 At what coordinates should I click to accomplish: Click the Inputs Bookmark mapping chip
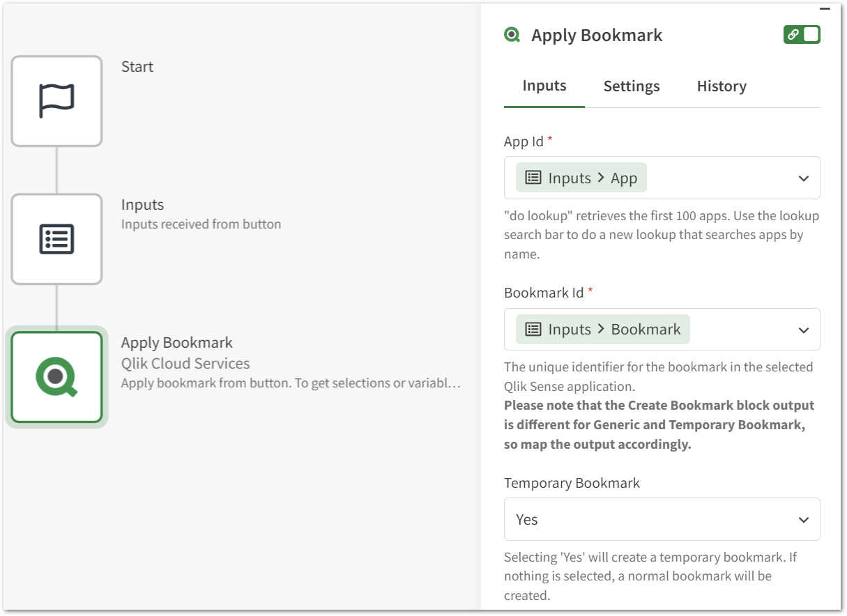(601, 329)
